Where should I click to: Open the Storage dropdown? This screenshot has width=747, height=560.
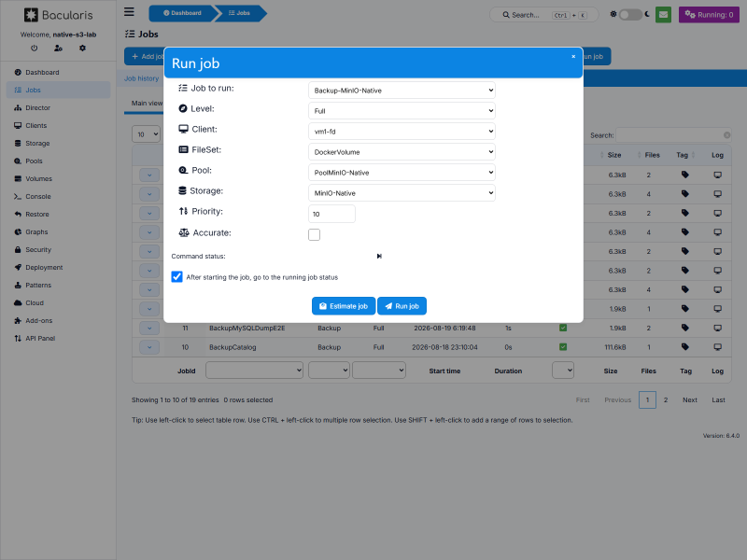click(x=402, y=193)
